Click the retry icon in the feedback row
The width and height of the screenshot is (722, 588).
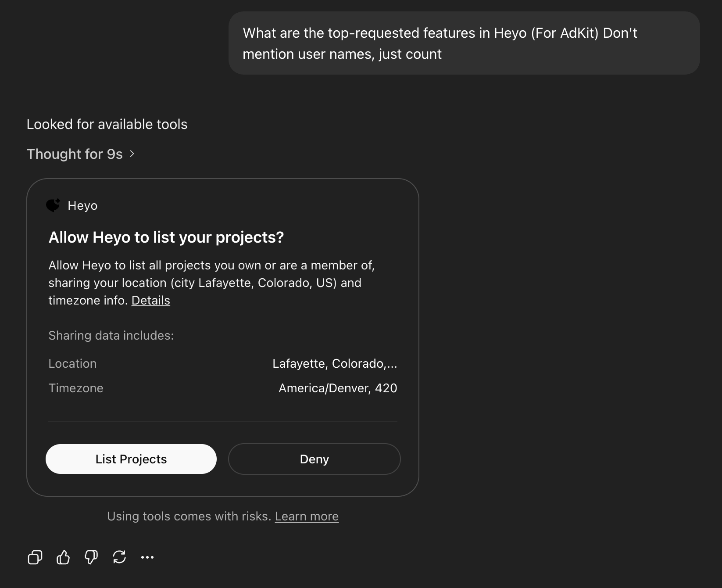pyautogui.click(x=119, y=557)
